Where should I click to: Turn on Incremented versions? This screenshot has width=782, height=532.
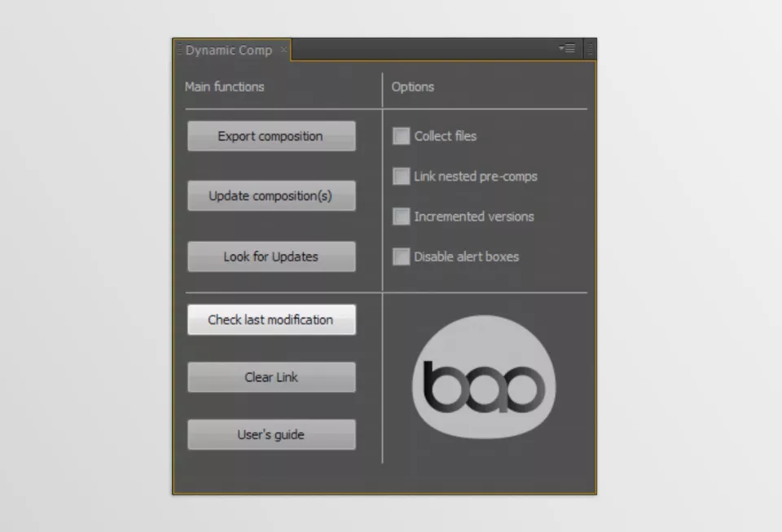pos(401,217)
